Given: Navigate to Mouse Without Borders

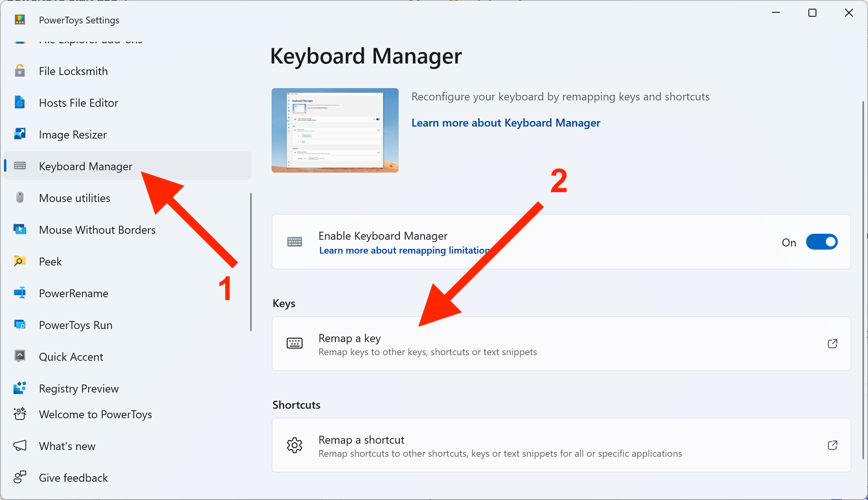Looking at the screenshot, I should (x=128, y=230).
